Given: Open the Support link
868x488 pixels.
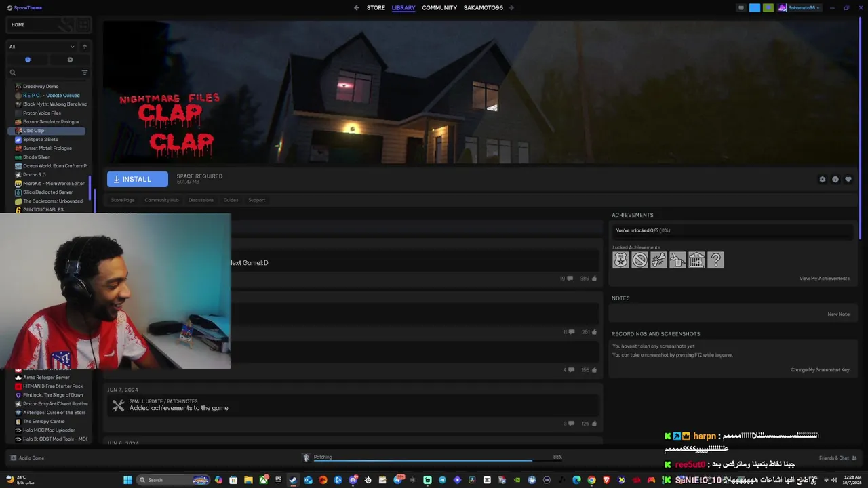Looking at the screenshot, I should 256,200.
